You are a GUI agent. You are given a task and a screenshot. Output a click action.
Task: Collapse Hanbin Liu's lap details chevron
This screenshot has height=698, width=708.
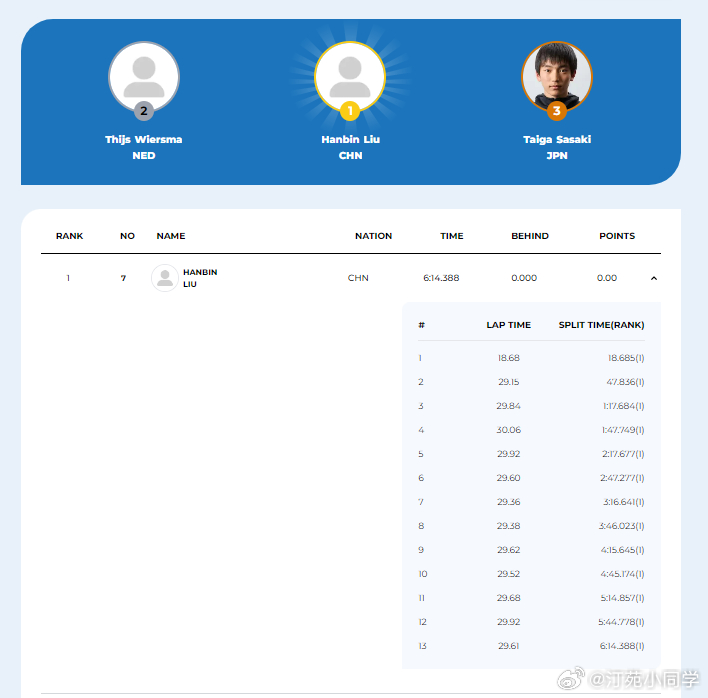click(653, 278)
